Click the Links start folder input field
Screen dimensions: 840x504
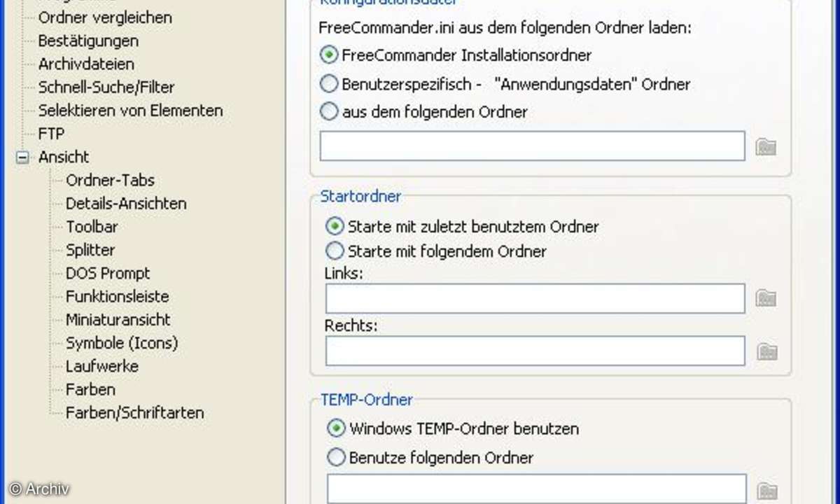pyautogui.click(x=535, y=298)
